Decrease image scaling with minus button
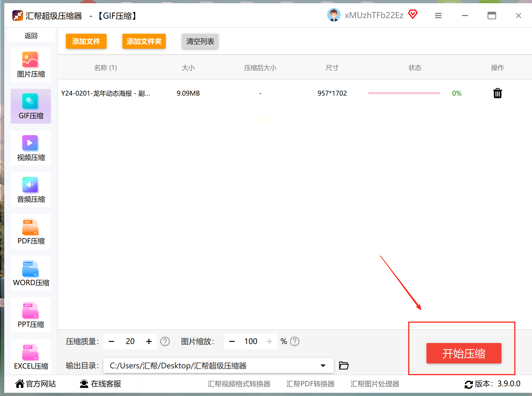 tap(232, 341)
